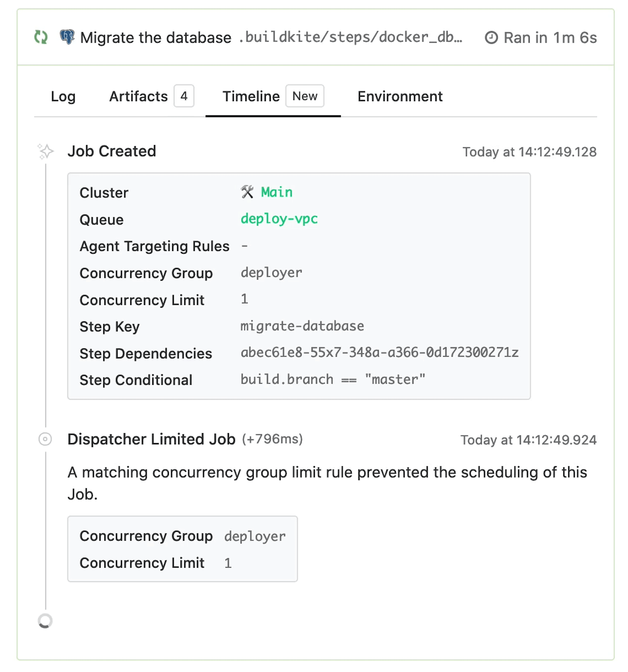Click the New badge on Timeline tab
Image resolution: width=628 pixels, height=672 pixels.
(x=304, y=96)
